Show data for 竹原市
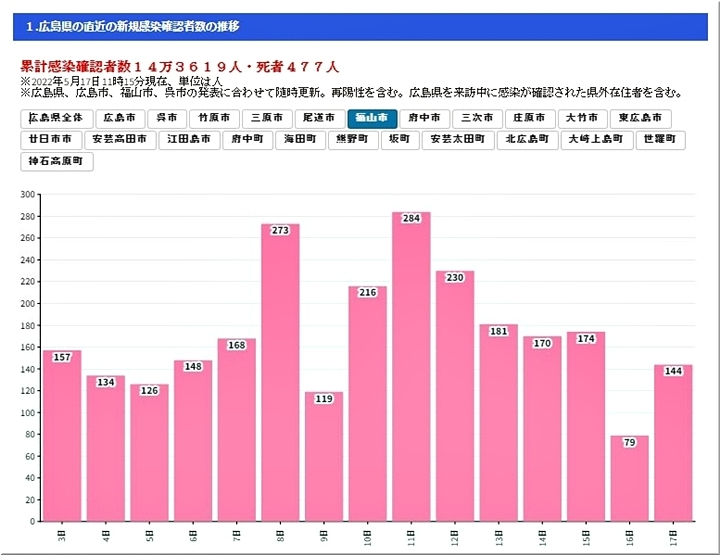 (x=214, y=118)
